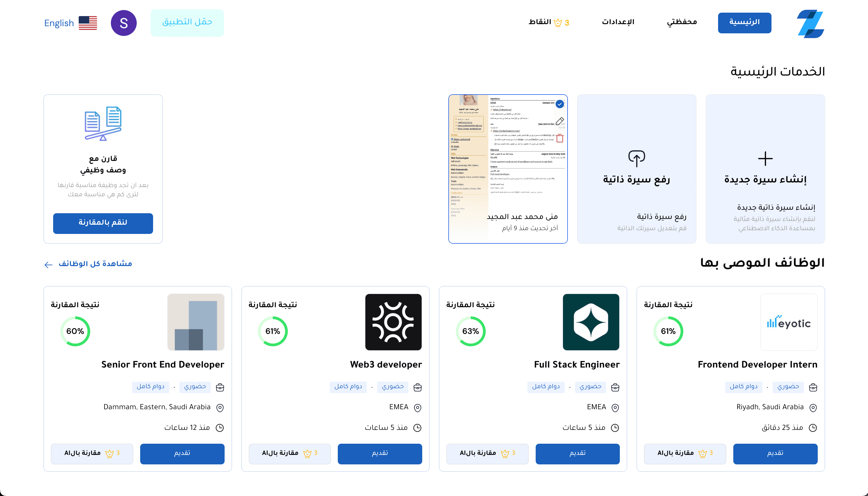868x496 pixels.
Task: Click the edit pencil icon on resume card
Action: pyautogui.click(x=560, y=121)
